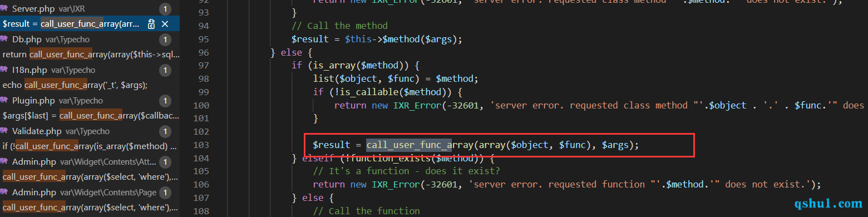Open Admin.php under var\Widget\Contents\Page

90,193
